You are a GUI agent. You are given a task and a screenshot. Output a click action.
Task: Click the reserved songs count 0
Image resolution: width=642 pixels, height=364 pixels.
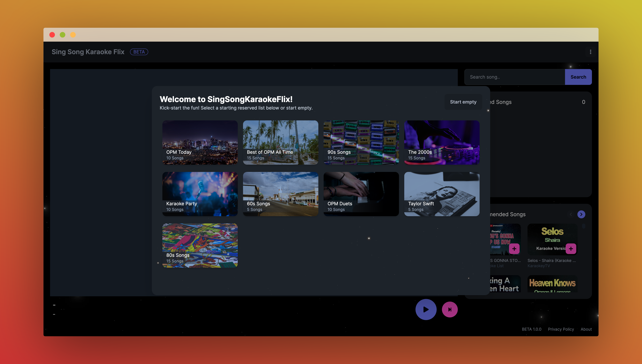pos(584,102)
